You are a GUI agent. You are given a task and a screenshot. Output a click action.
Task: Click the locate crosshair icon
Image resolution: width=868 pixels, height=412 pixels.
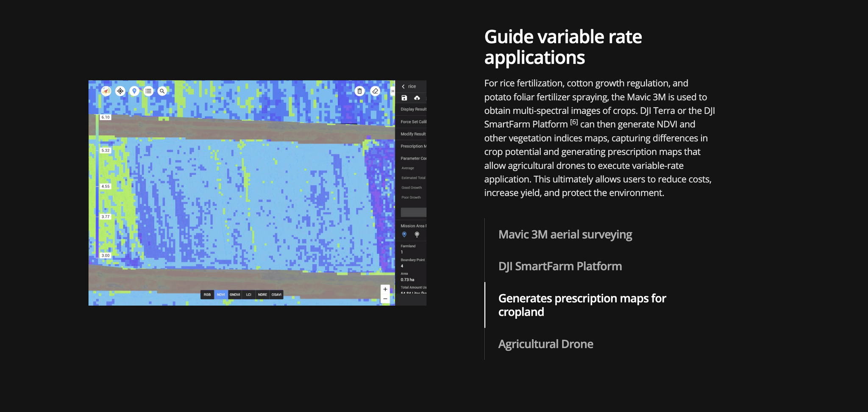click(120, 91)
